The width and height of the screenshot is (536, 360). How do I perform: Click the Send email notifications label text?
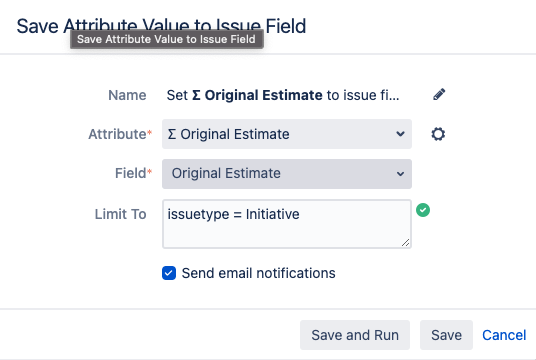(x=258, y=273)
